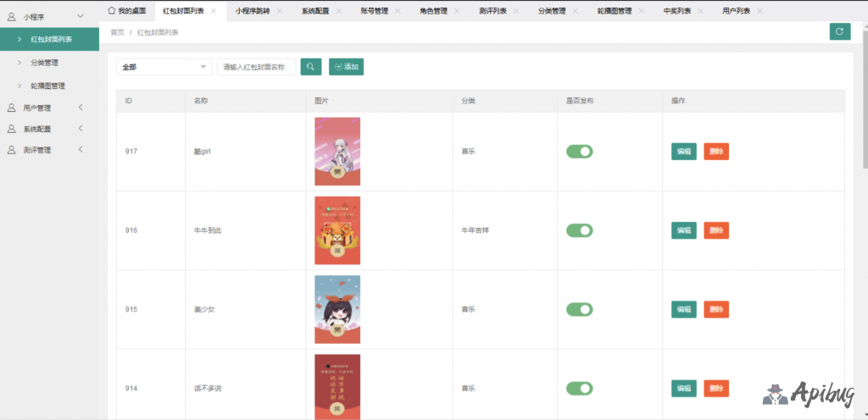Close the 红包封面列表 tab with its X
Screen dimensions: 868x420
coord(214,11)
